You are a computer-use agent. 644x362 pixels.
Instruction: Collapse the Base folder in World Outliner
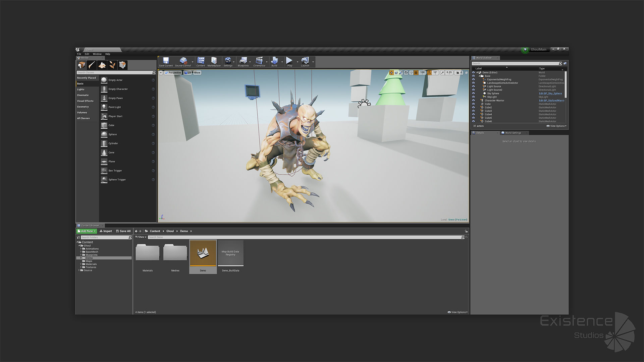479,76
